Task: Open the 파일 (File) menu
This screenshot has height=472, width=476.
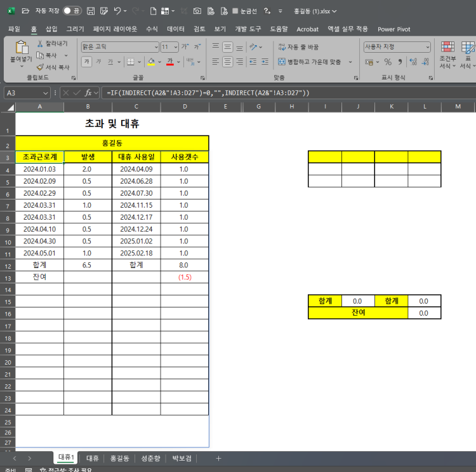Action: 14,29
